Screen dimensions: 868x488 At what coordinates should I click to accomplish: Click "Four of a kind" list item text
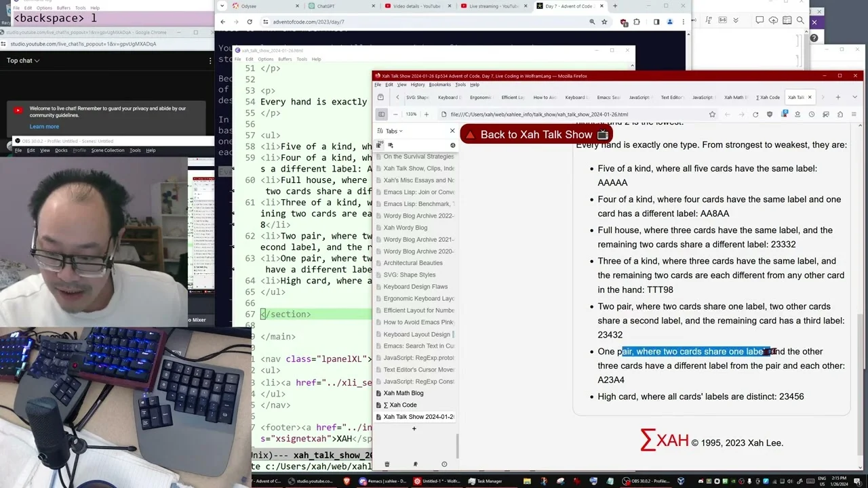tap(719, 206)
